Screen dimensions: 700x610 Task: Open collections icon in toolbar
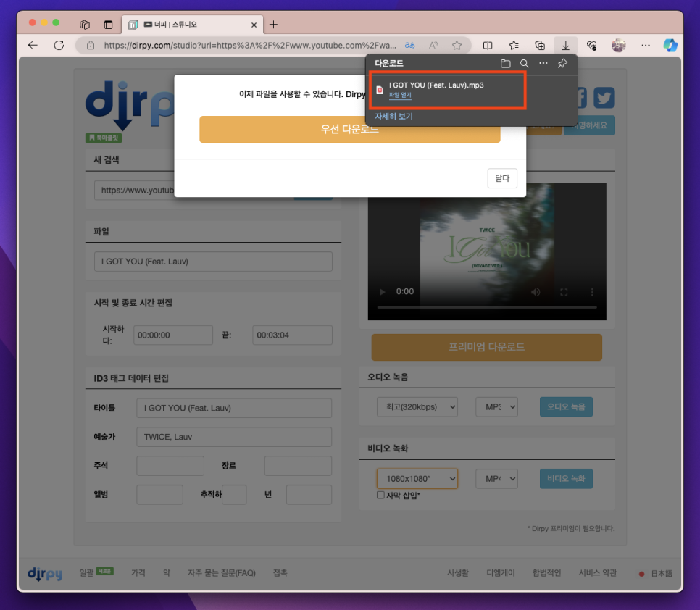pyautogui.click(x=540, y=45)
